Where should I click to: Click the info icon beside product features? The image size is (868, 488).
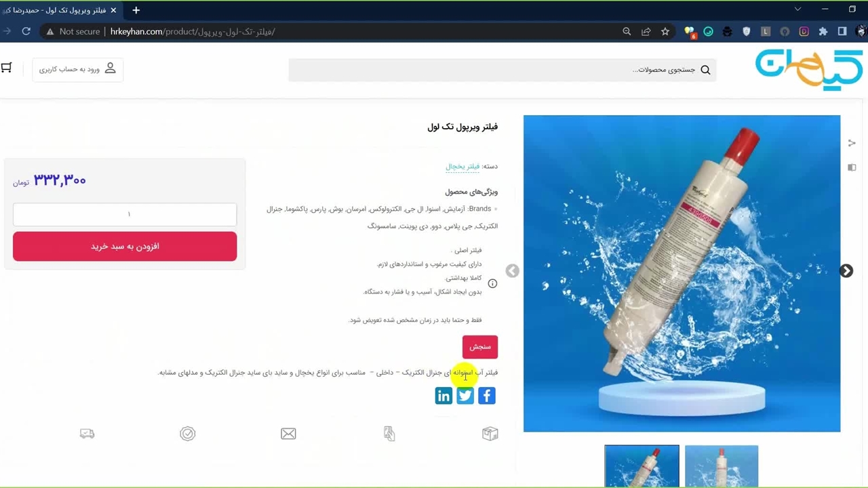pyautogui.click(x=492, y=284)
